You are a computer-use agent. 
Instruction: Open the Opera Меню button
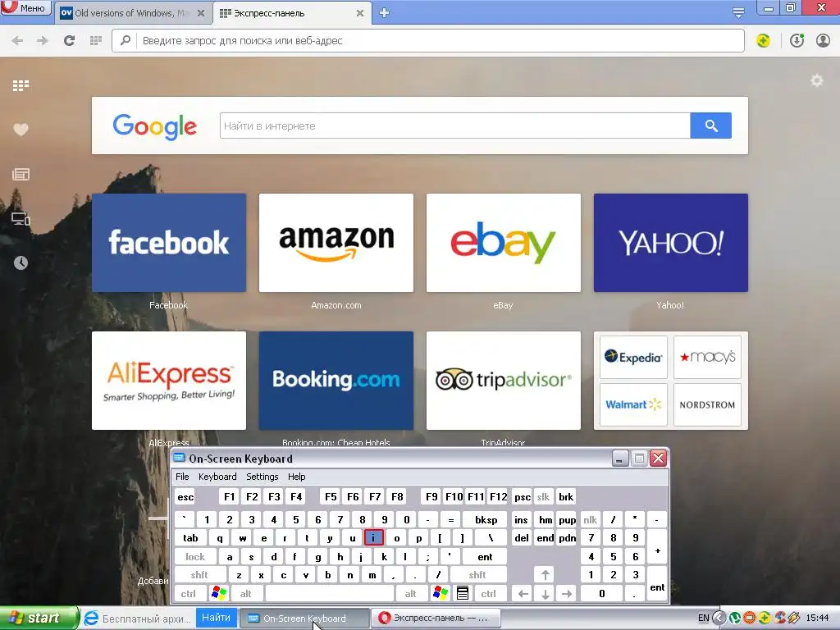25,8
